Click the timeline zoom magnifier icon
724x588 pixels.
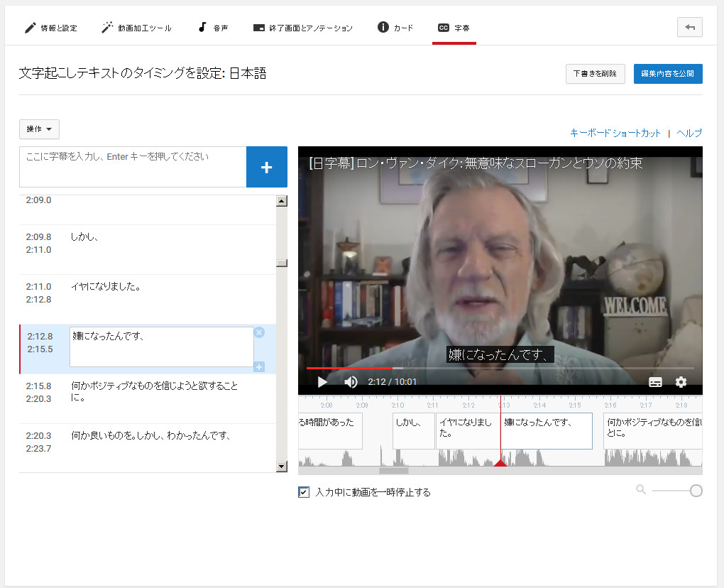click(x=641, y=489)
